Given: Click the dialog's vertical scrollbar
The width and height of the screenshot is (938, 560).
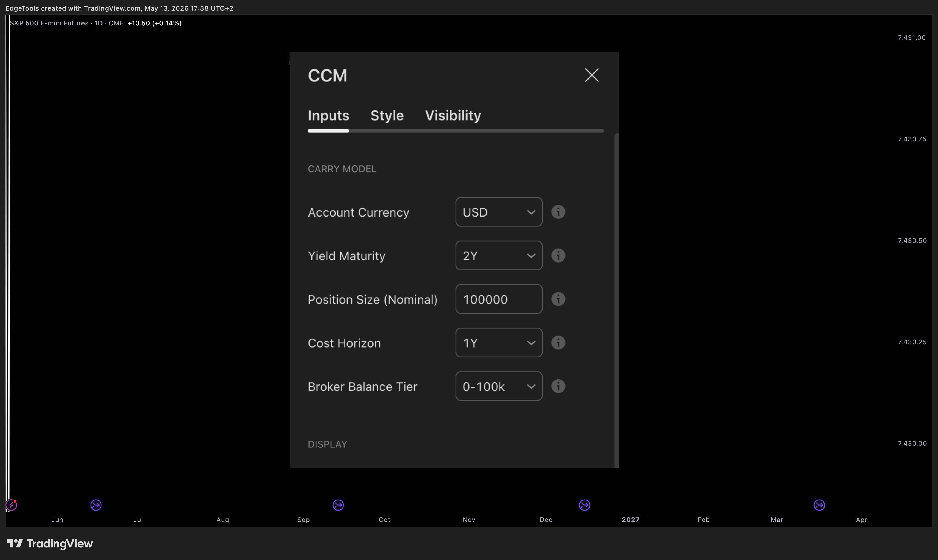Looking at the screenshot, I should coord(616,301).
